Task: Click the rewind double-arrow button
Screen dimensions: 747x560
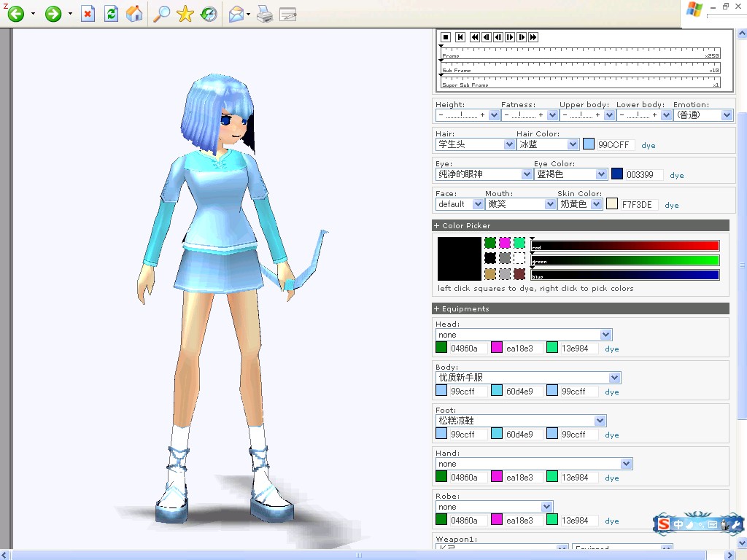Action: [x=474, y=37]
